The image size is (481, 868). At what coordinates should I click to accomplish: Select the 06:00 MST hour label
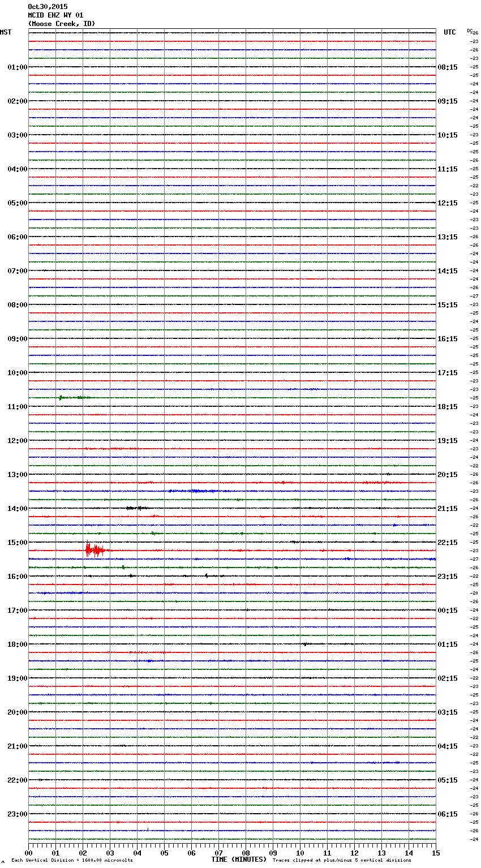tap(18, 237)
